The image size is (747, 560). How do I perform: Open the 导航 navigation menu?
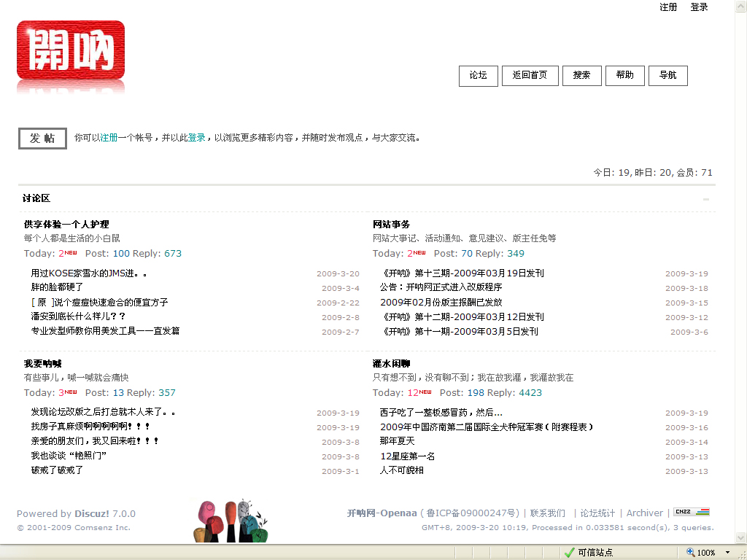click(667, 76)
